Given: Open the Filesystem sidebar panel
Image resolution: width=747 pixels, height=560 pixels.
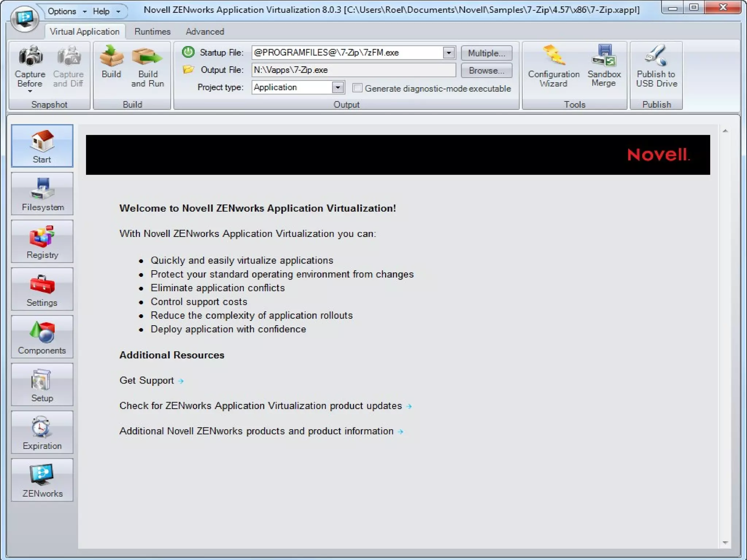Looking at the screenshot, I should tap(42, 194).
